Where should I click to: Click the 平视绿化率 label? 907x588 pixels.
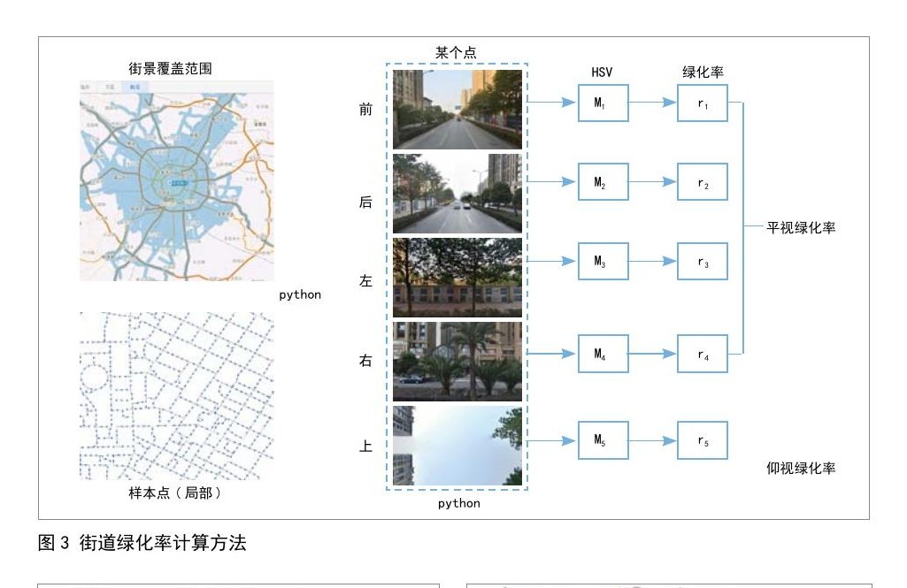801,228
